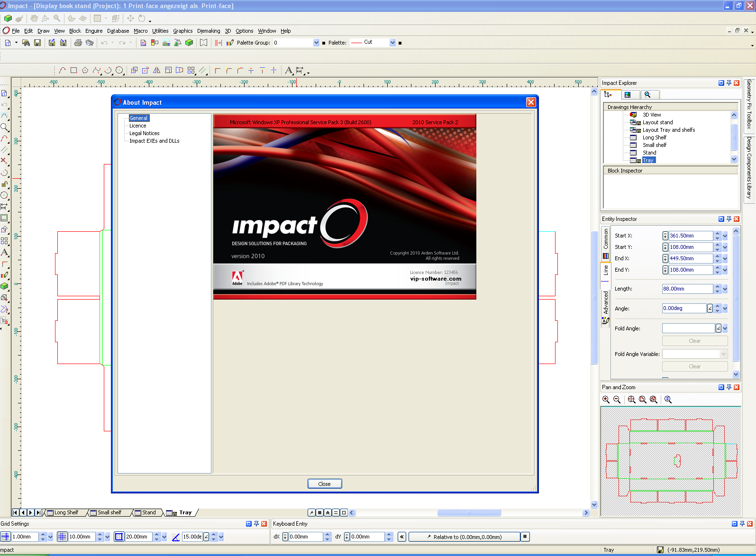Open the 10.00mm grid spacing dropdown
756x556 pixels.
click(x=107, y=537)
